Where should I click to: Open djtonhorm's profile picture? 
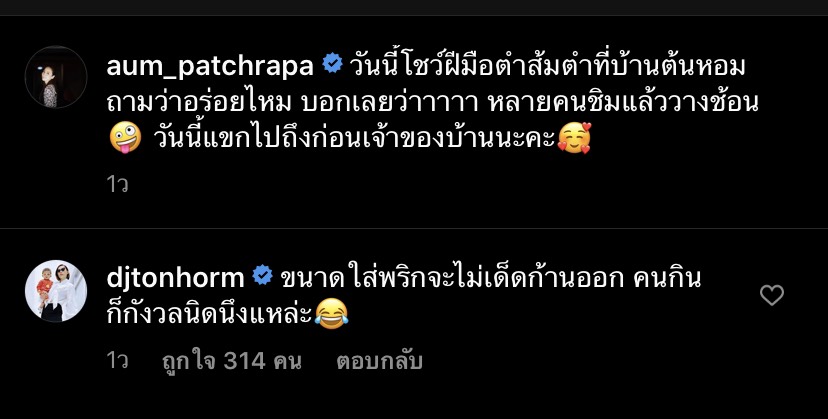(56, 291)
